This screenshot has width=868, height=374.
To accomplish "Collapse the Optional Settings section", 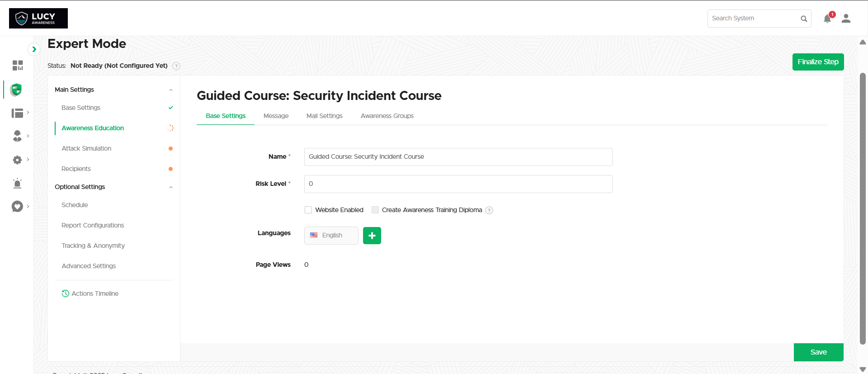I will [170, 187].
